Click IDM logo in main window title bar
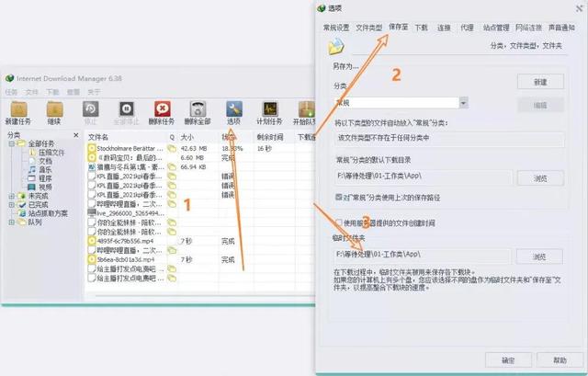 (x=10, y=78)
